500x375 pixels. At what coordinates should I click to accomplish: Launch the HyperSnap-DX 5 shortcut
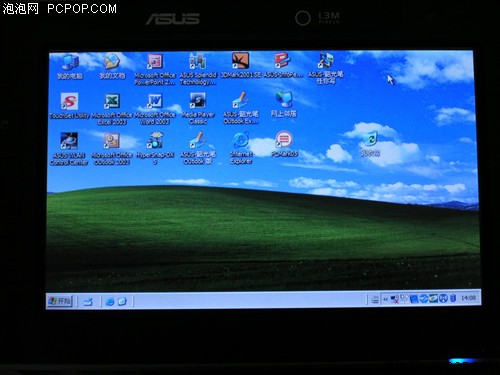(155, 148)
